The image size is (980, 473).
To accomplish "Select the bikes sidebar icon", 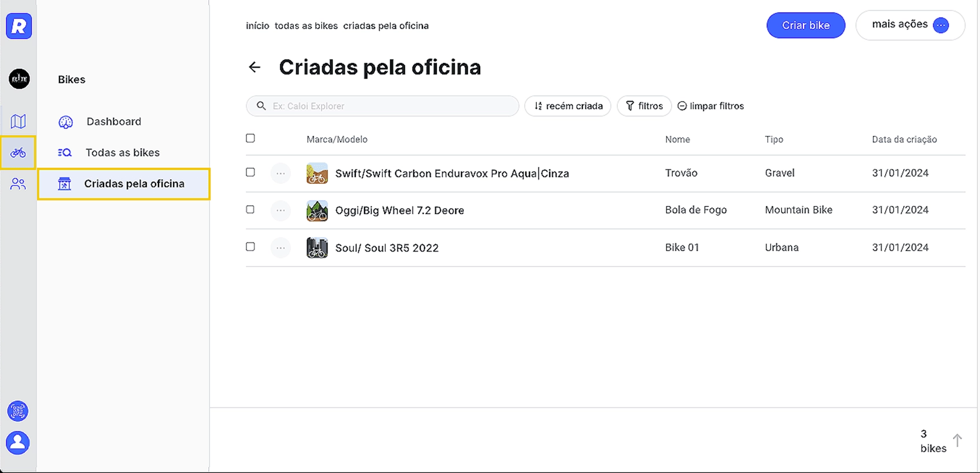I will pos(19,153).
